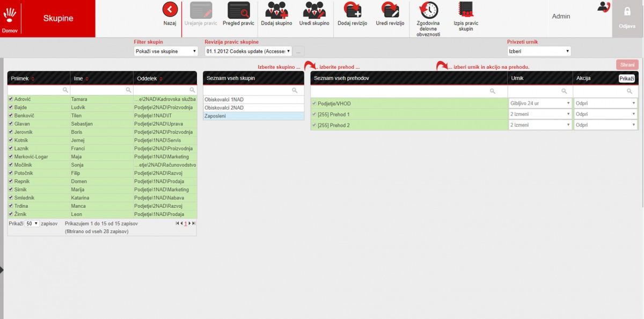644x319 pixels.
Task: Click the Dodaj skupino icon
Action: 276,10
